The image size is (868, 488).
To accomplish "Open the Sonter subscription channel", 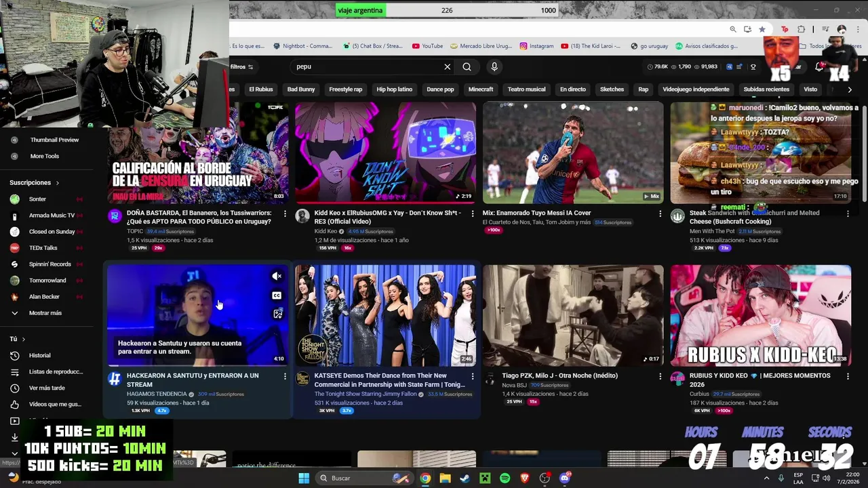I will click(x=37, y=199).
